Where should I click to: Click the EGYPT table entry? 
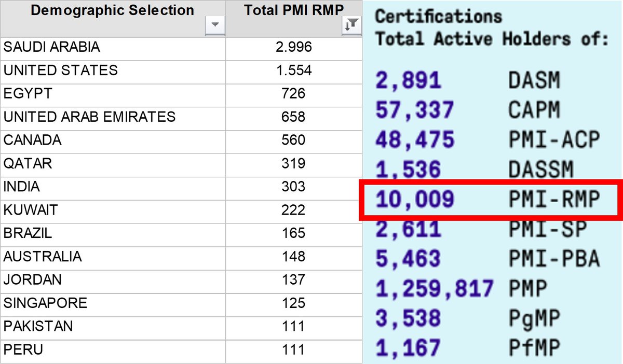pos(113,95)
